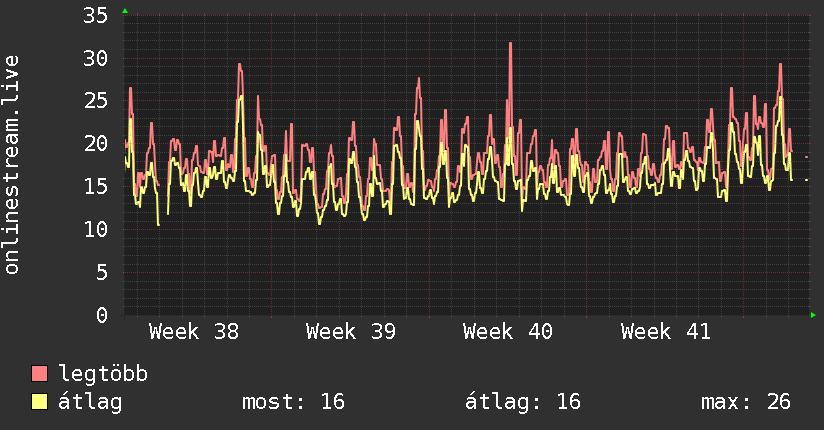The width and height of the screenshot is (824, 430).
Task: Click the 'átlag: 16' average value
Action: (523, 402)
